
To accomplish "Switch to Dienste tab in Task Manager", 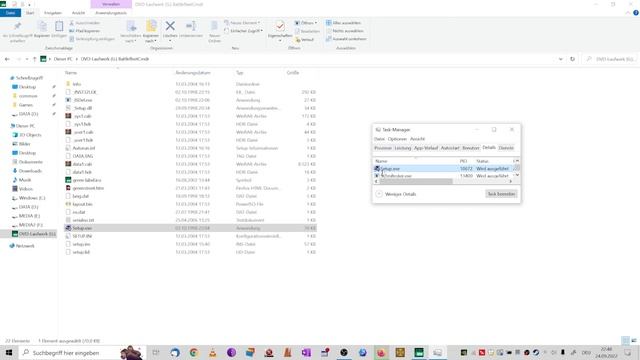I will [506, 148].
